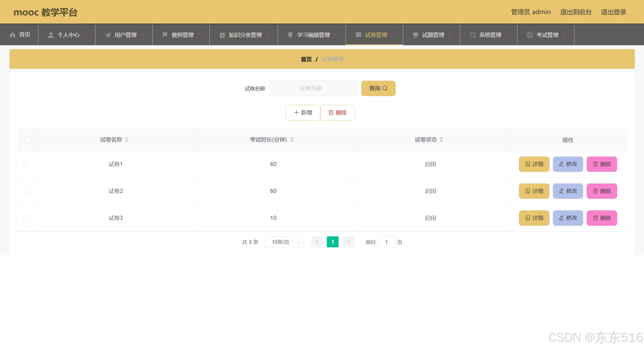Click sort arrows on 试卷名称 column
The width and height of the screenshot is (644, 348).
point(127,140)
